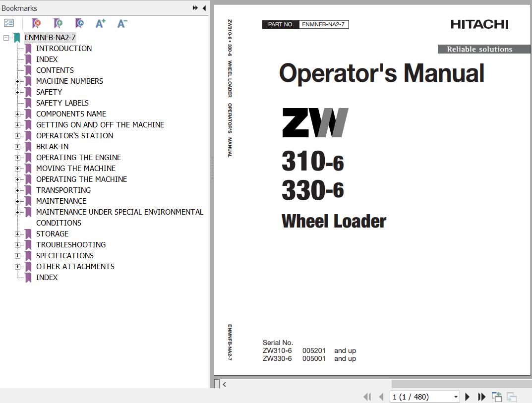Open the INTRODUCTION bookmark
Viewport: 532px width, 403px height.
64,49
